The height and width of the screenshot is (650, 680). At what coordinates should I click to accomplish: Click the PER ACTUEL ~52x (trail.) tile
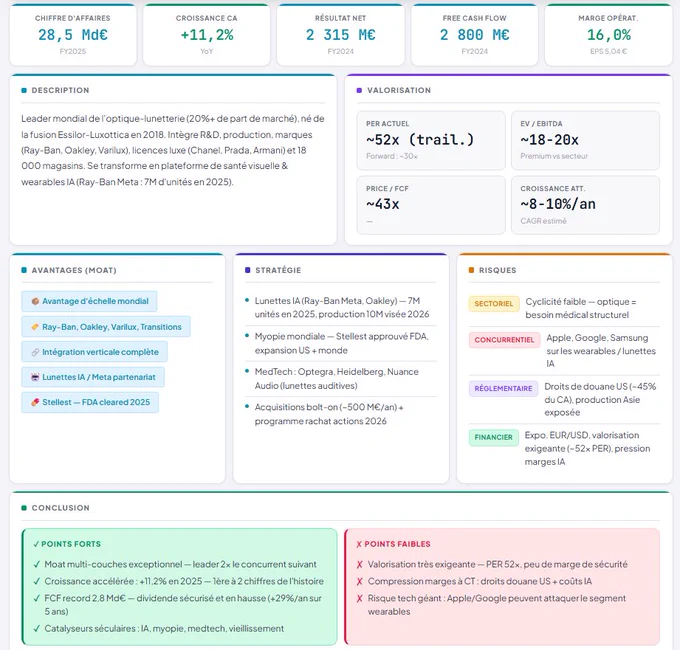[431, 140]
